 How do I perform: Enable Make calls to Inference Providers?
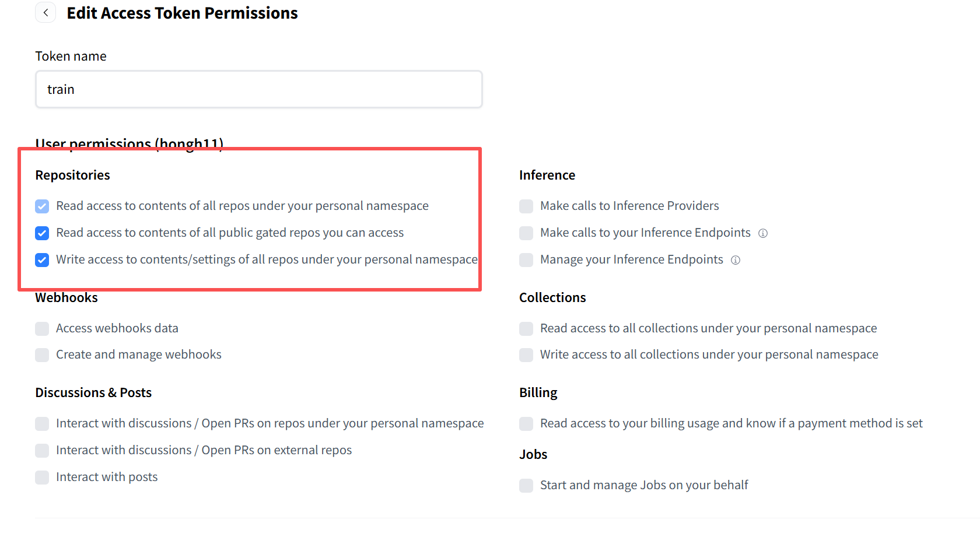tap(526, 206)
